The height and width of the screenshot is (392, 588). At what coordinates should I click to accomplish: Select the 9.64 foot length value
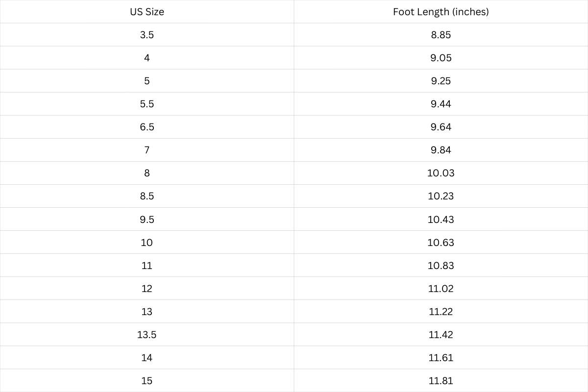(x=441, y=127)
